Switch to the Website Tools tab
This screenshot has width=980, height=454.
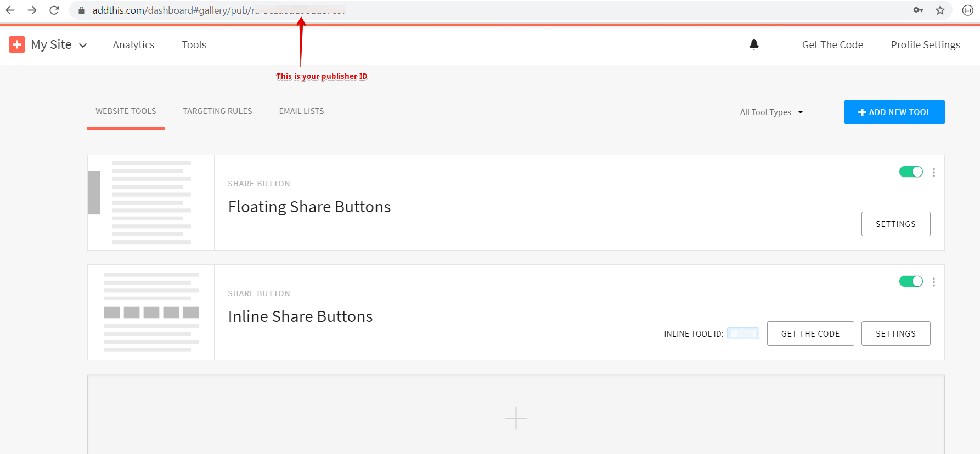[x=126, y=111]
